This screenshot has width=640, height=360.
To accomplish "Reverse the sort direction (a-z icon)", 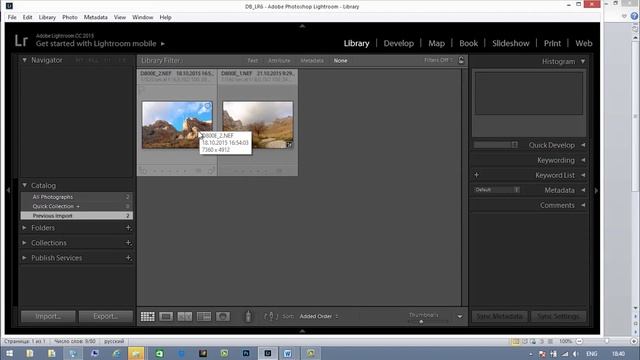I will 270,316.
